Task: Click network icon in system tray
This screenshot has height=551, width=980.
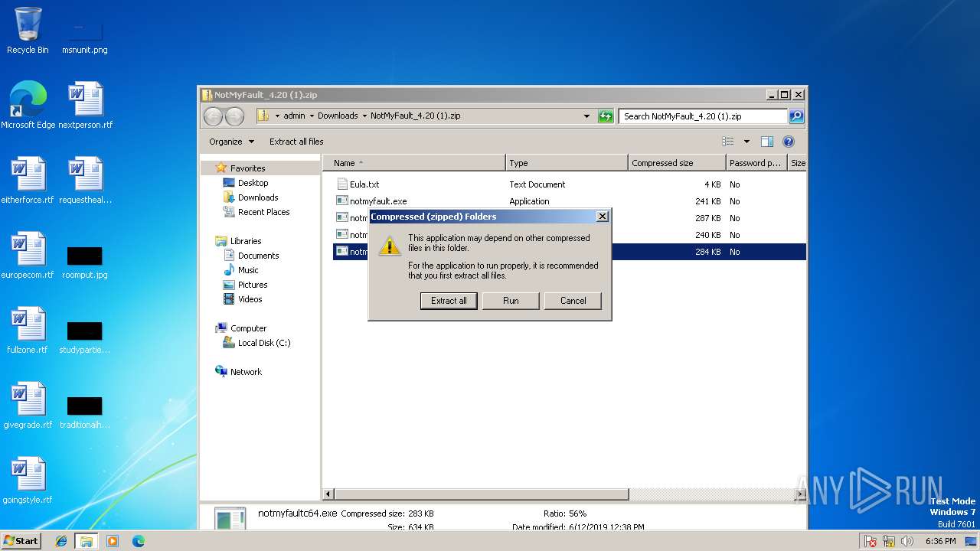Action: [x=889, y=541]
